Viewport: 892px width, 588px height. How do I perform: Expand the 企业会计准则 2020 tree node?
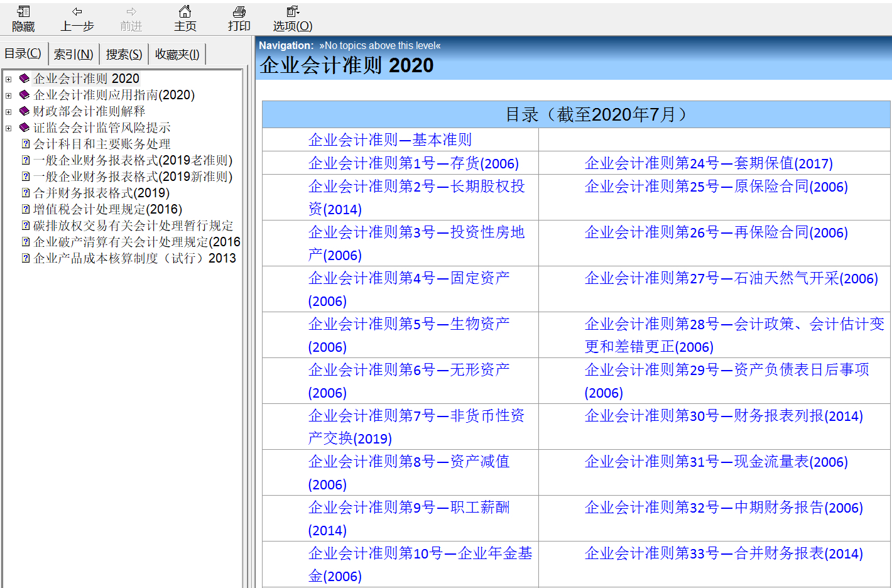point(8,79)
